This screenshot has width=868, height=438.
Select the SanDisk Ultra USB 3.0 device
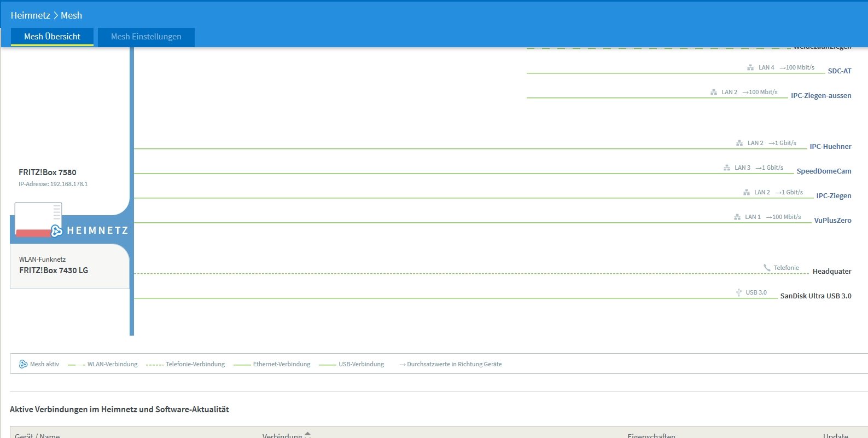point(815,296)
